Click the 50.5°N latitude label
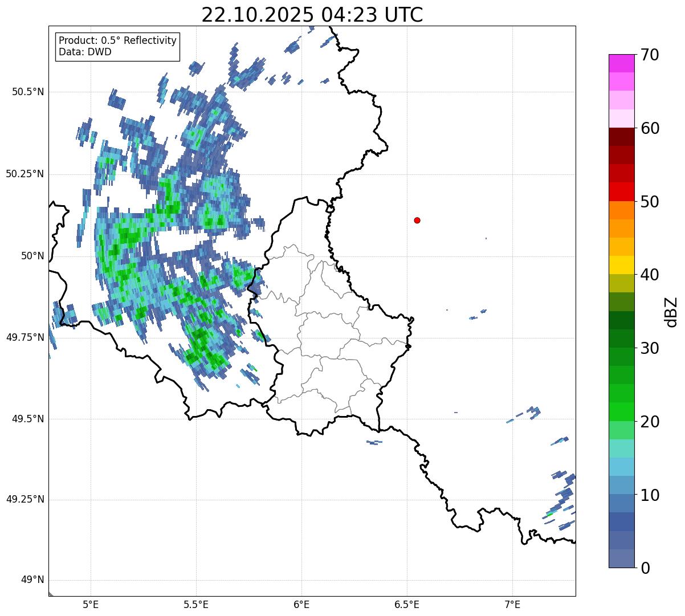This screenshot has height=616, width=685. [28, 92]
